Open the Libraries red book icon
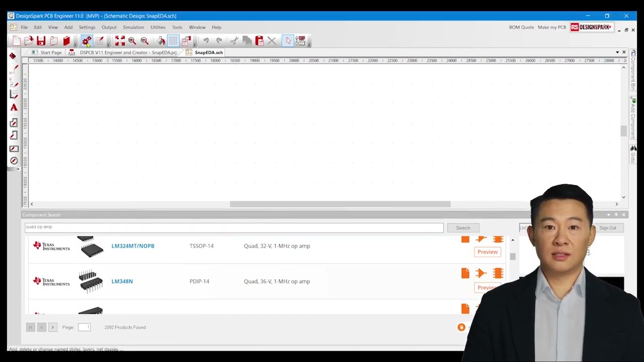Image resolution: width=644 pixels, height=362 pixels. tap(66, 41)
